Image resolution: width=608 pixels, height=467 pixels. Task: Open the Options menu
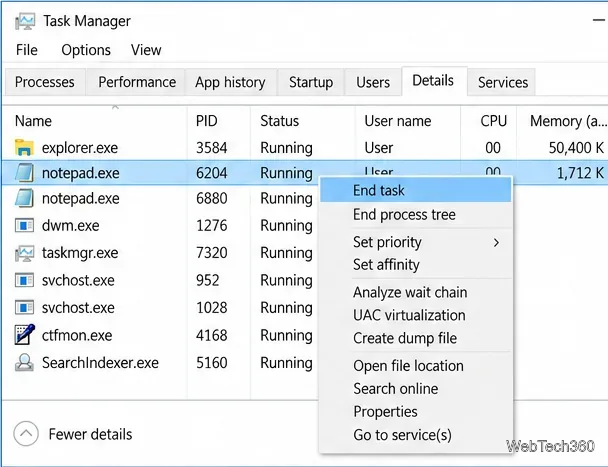pyautogui.click(x=86, y=50)
